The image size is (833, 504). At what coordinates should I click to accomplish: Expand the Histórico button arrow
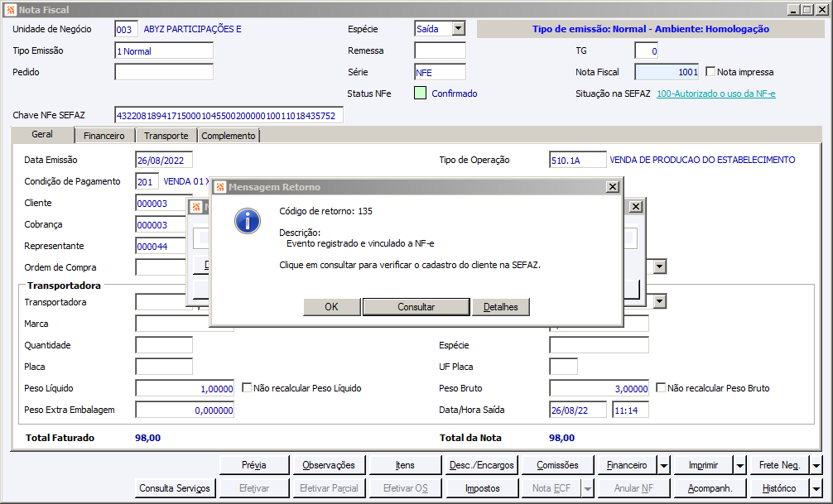816,488
